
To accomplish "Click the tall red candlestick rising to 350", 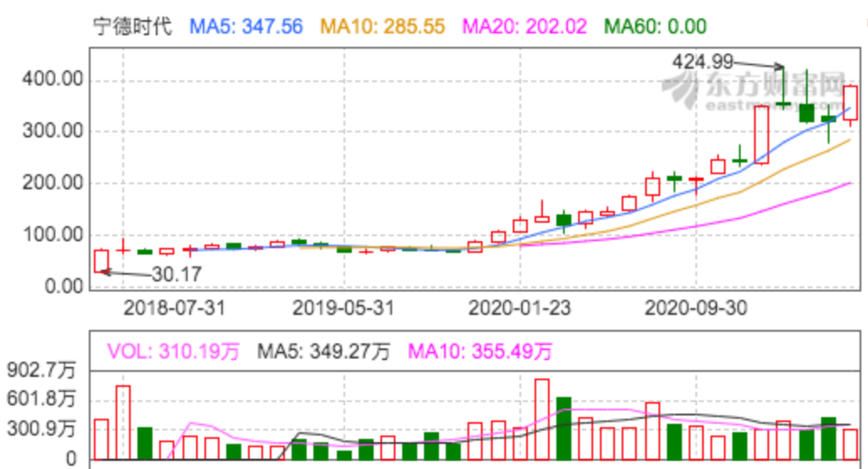I will pyautogui.click(x=762, y=135).
